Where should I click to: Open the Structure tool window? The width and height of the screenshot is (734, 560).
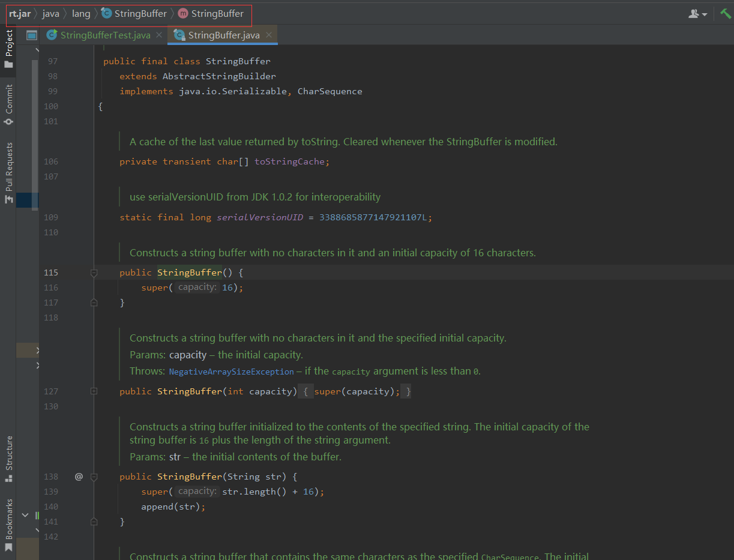(9, 459)
